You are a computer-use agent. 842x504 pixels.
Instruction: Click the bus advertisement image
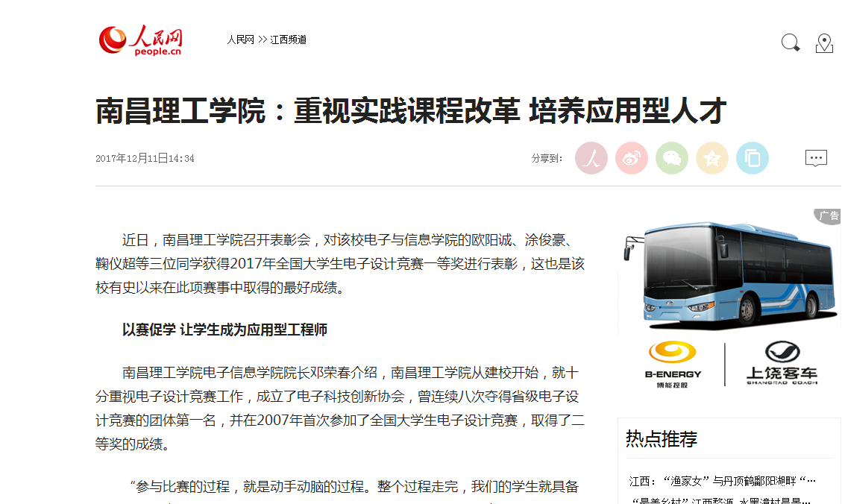tap(729, 275)
